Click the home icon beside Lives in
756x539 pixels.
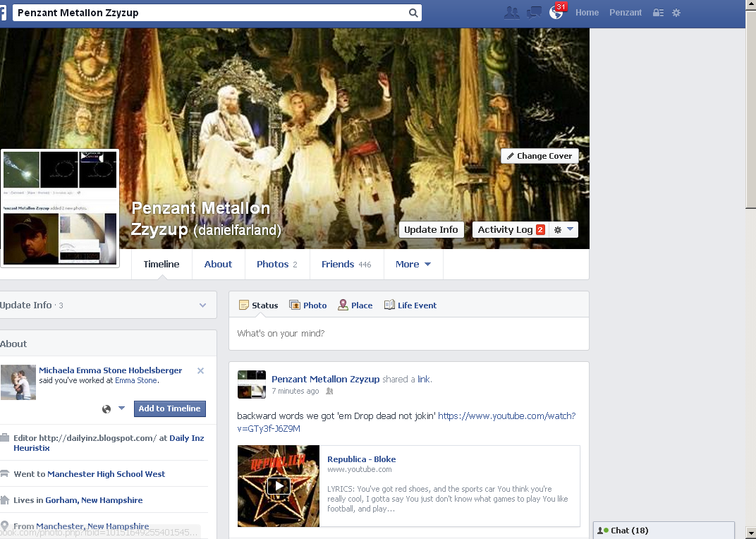click(5, 500)
